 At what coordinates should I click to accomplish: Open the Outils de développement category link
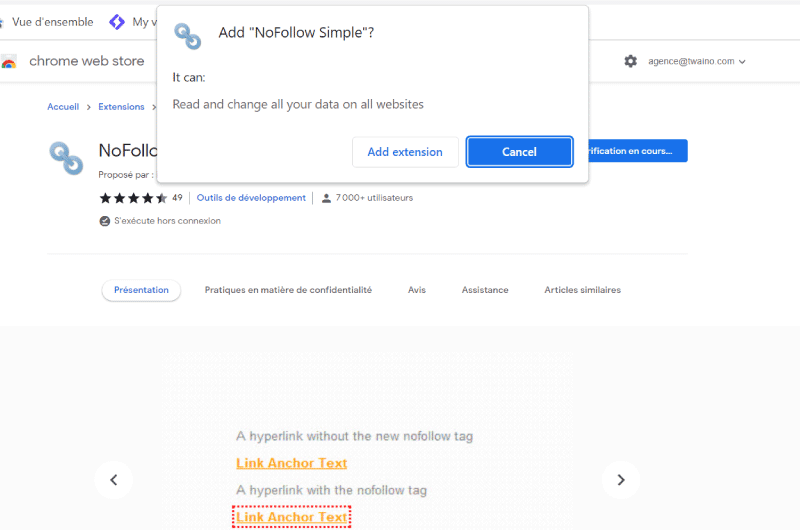click(251, 198)
